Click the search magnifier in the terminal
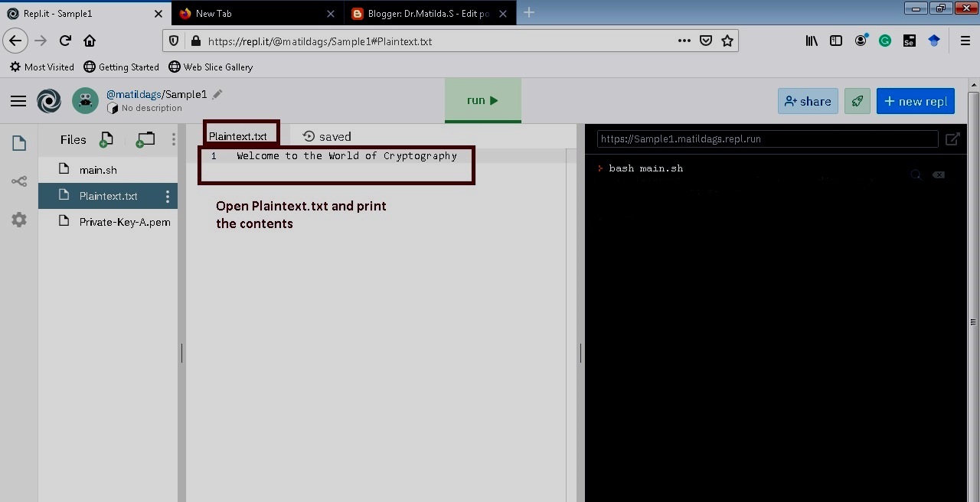 [916, 174]
